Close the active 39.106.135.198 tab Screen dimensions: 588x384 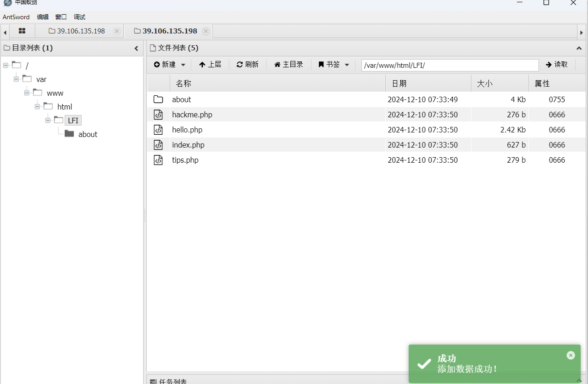(206, 31)
